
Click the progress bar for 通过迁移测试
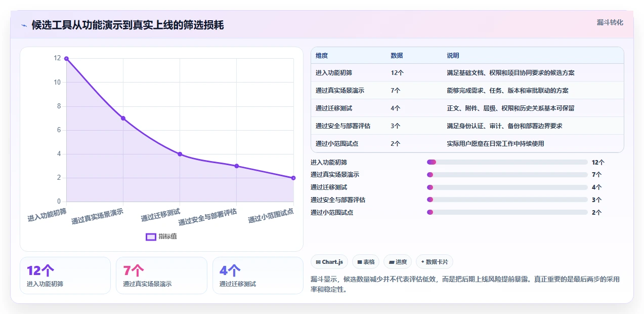(507, 187)
